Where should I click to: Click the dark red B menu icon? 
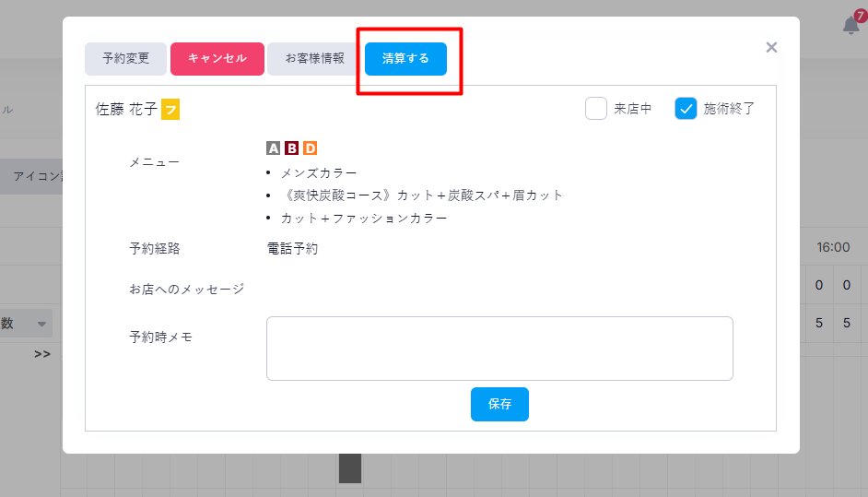(x=291, y=148)
